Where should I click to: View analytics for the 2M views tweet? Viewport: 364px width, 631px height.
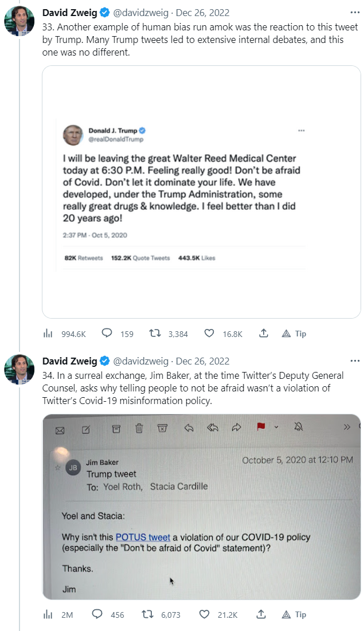[48, 614]
